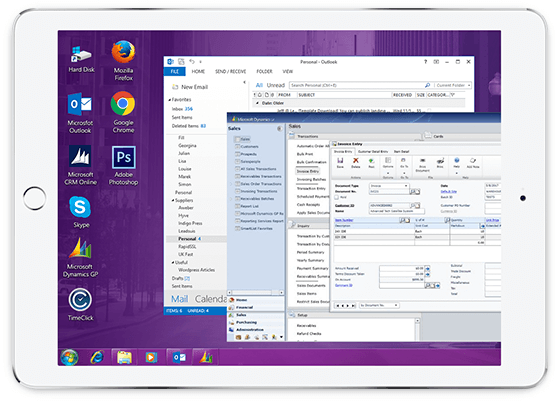Image resolution: width=559 pixels, height=402 pixels.
Task: Open the HOME ribbon tab in Outlook
Action: click(x=198, y=72)
